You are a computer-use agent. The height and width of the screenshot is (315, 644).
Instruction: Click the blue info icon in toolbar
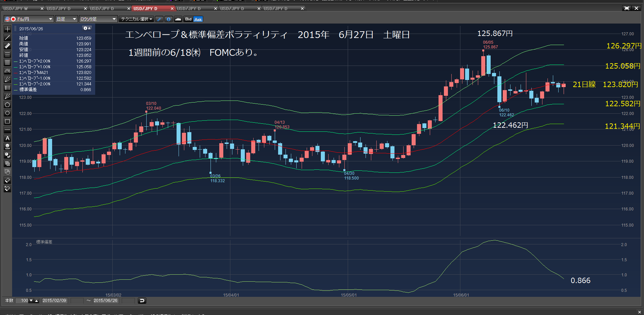(169, 19)
